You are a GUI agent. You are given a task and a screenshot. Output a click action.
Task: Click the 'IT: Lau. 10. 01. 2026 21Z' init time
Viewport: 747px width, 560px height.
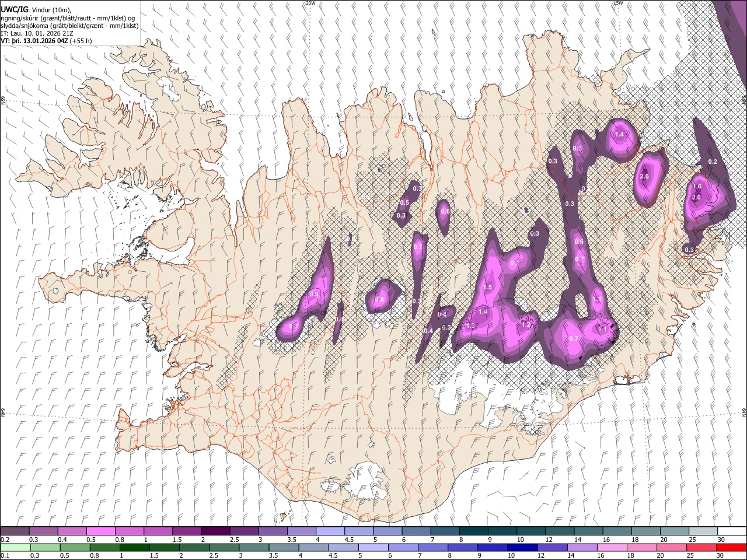click(37, 34)
